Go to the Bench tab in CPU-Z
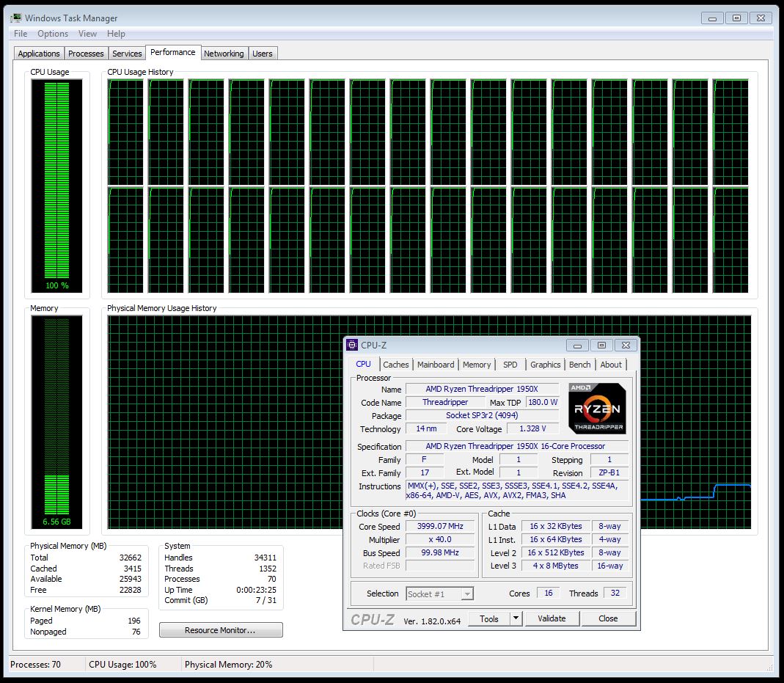The width and height of the screenshot is (784, 683). click(x=579, y=365)
